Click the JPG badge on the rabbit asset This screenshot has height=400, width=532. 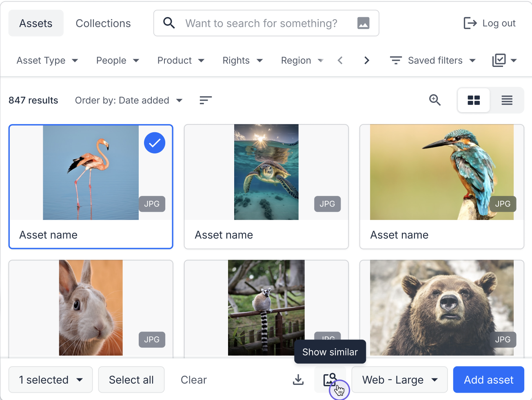click(152, 339)
